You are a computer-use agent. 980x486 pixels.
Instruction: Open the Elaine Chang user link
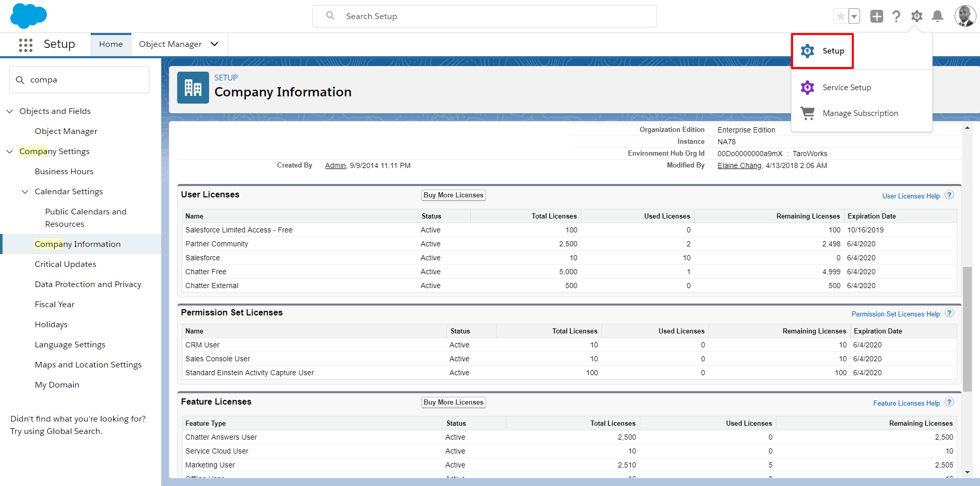(740, 165)
